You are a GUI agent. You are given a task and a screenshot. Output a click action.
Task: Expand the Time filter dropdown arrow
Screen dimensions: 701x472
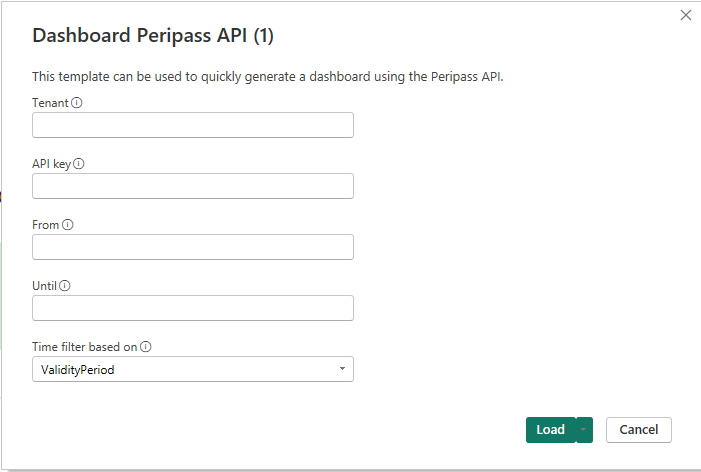click(342, 369)
